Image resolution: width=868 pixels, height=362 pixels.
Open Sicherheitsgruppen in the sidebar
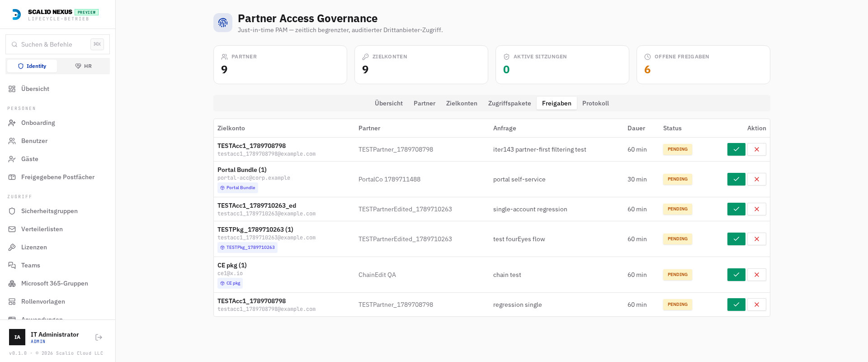coord(57,211)
